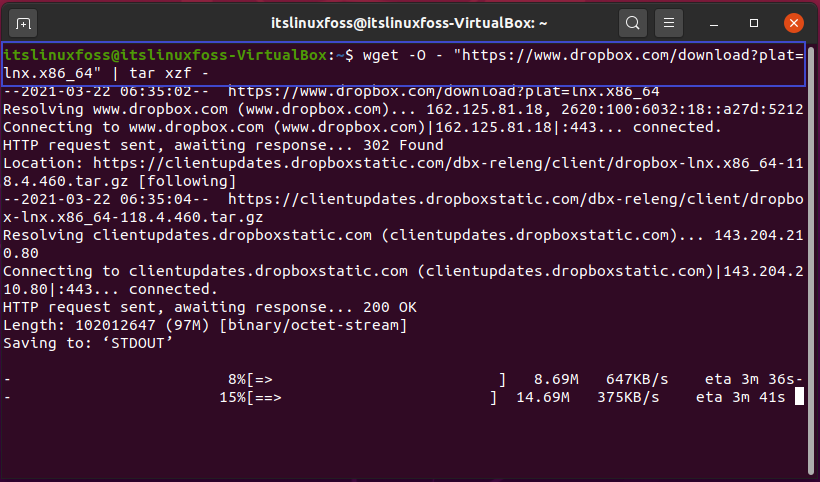The height and width of the screenshot is (482, 820).
Task: Click the '200 OK' response text
Action: (x=390, y=307)
